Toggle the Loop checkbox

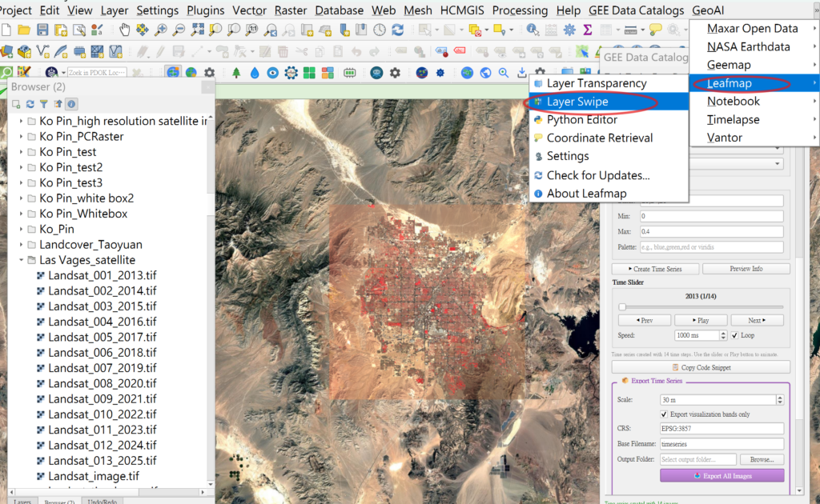click(735, 335)
